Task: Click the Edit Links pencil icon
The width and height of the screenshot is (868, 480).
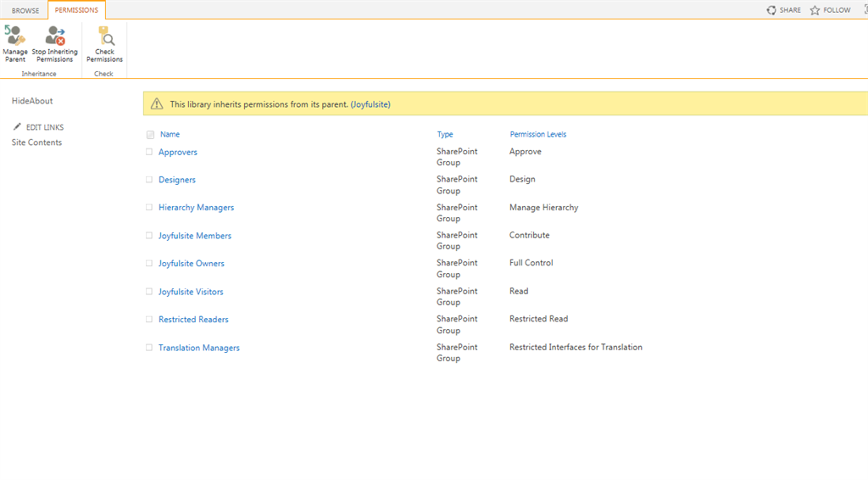Action: (x=17, y=127)
